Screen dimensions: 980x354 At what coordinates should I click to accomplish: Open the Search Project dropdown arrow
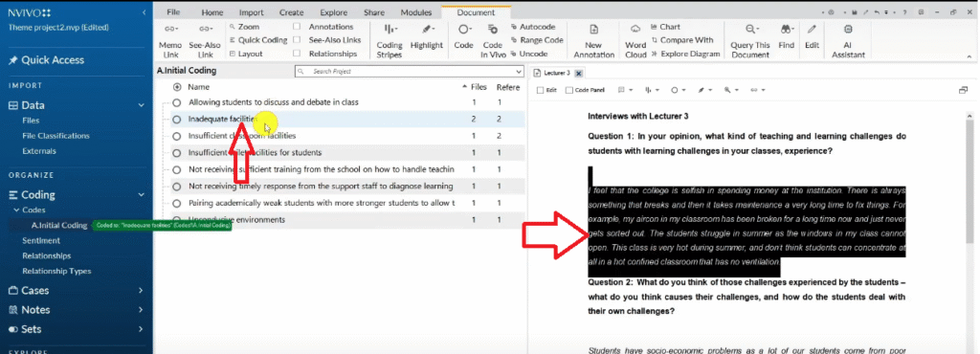click(518, 71)
